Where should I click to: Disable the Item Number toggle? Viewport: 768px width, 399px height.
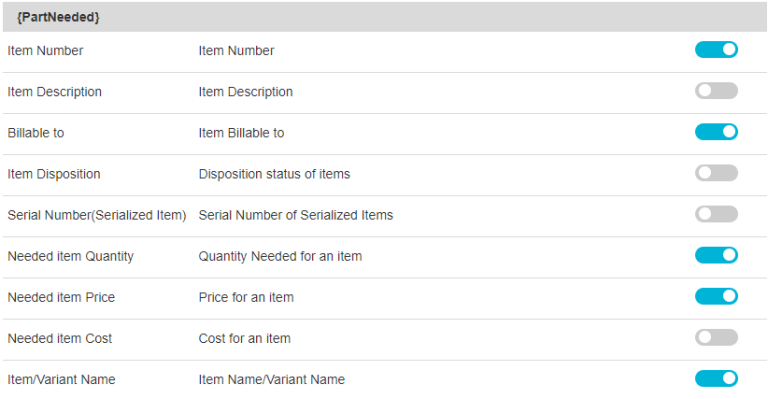[x=716, y=49]
